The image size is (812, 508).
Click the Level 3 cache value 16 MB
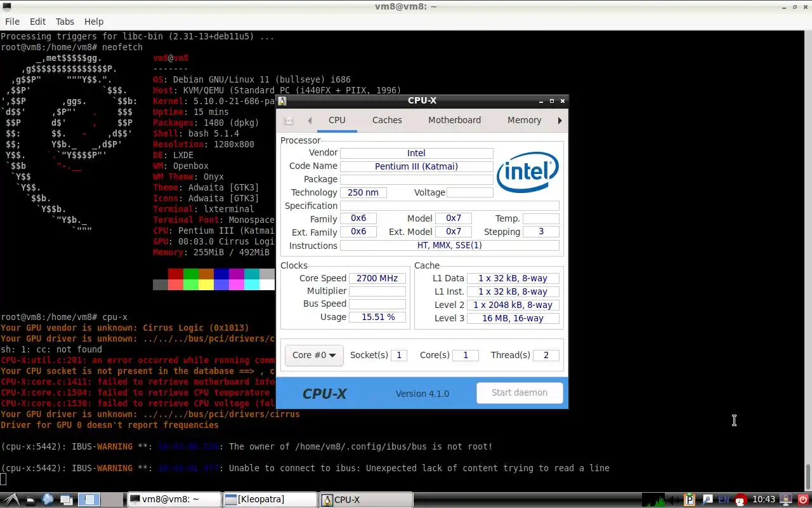click(513, 318)
